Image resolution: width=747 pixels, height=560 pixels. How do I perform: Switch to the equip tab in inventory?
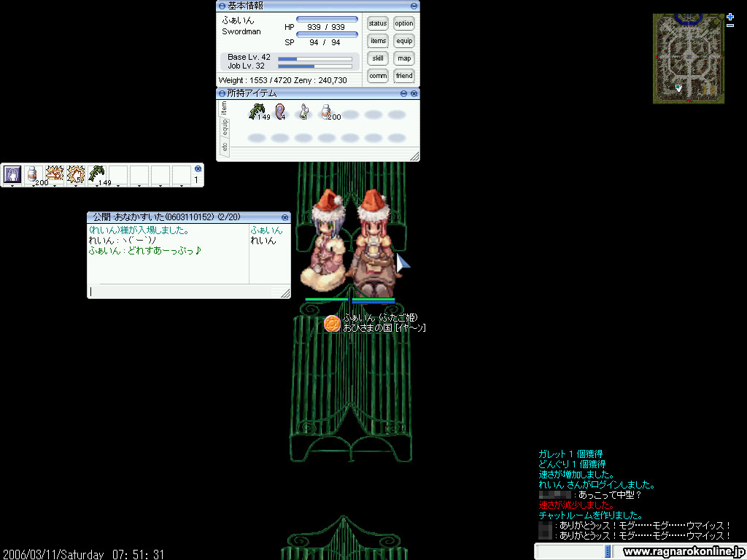coord(225,128)
